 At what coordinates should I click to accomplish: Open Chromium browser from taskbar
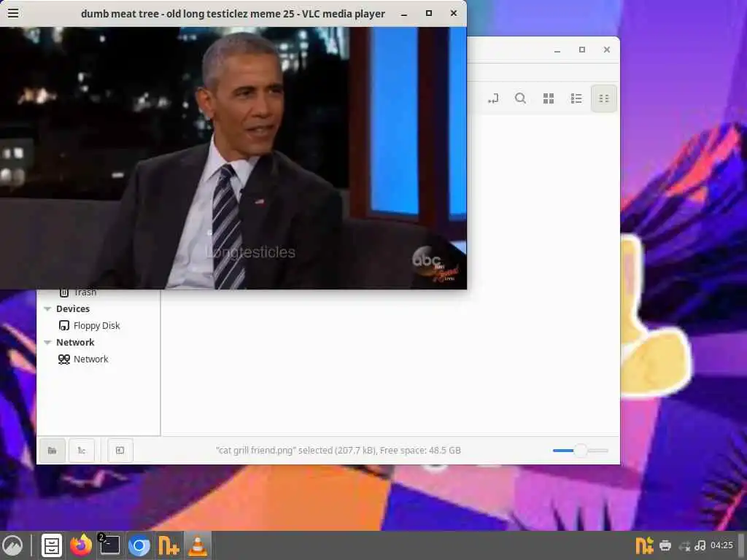139,545
